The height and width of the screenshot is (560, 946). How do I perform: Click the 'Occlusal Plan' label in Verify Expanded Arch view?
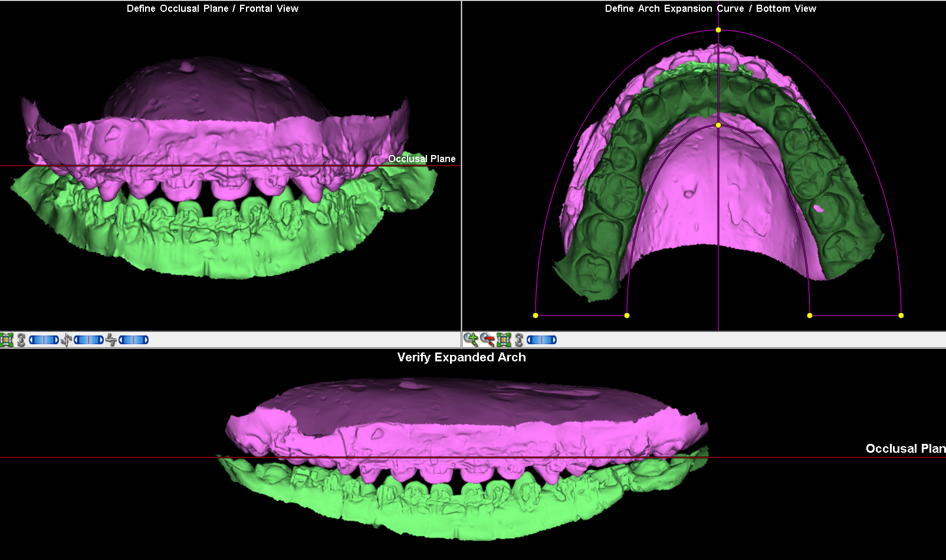pos(905,449)
